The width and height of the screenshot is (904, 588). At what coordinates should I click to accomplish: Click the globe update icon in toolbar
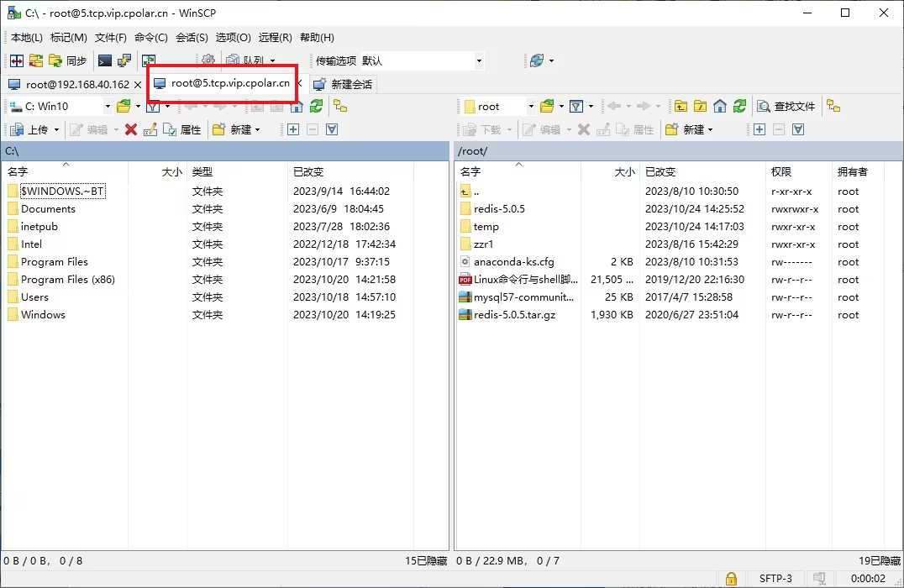point(537,60)
